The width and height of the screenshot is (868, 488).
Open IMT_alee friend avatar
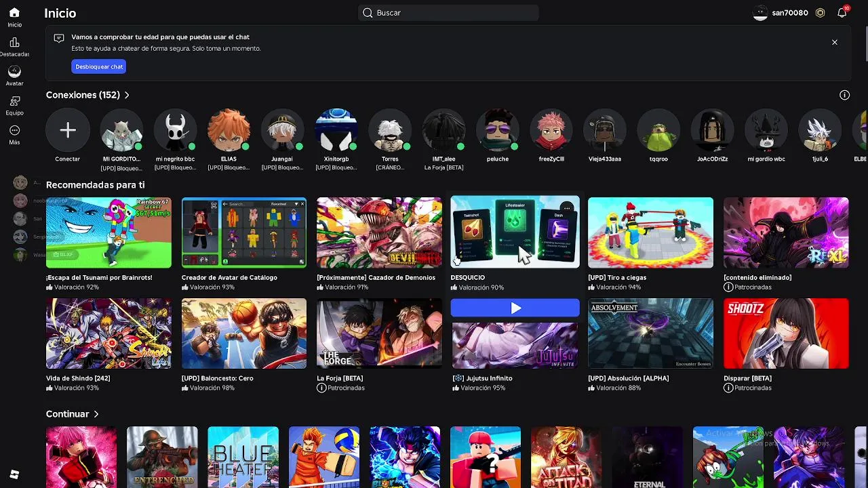(443, 130)
